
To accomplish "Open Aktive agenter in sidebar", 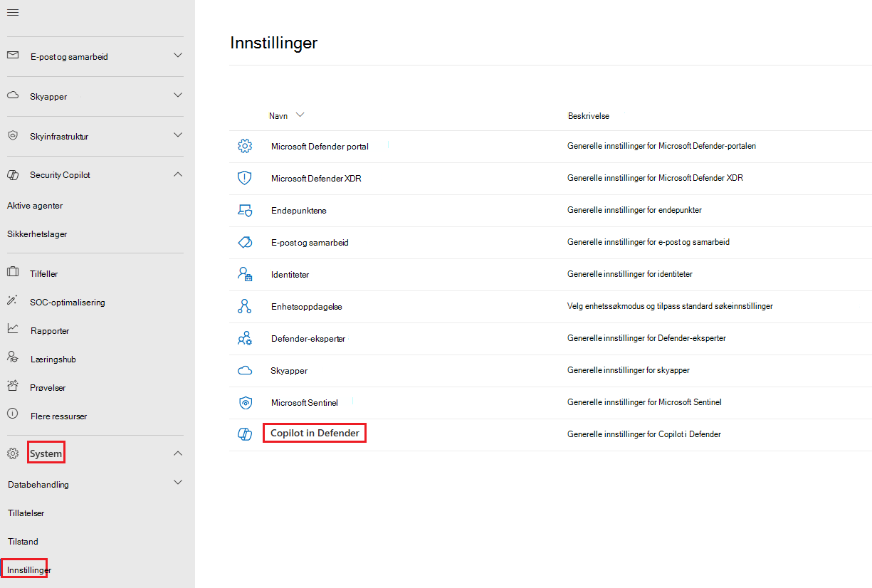I will click(x=35, y=206).
